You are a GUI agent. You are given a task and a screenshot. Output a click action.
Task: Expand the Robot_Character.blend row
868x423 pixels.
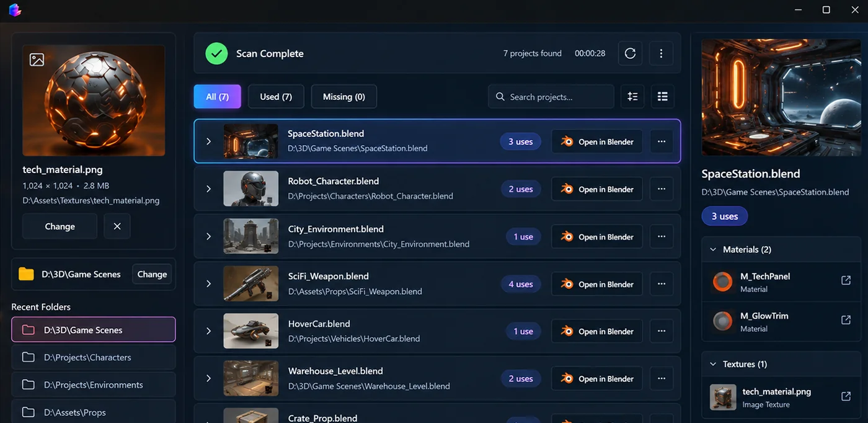pos(209,189)
